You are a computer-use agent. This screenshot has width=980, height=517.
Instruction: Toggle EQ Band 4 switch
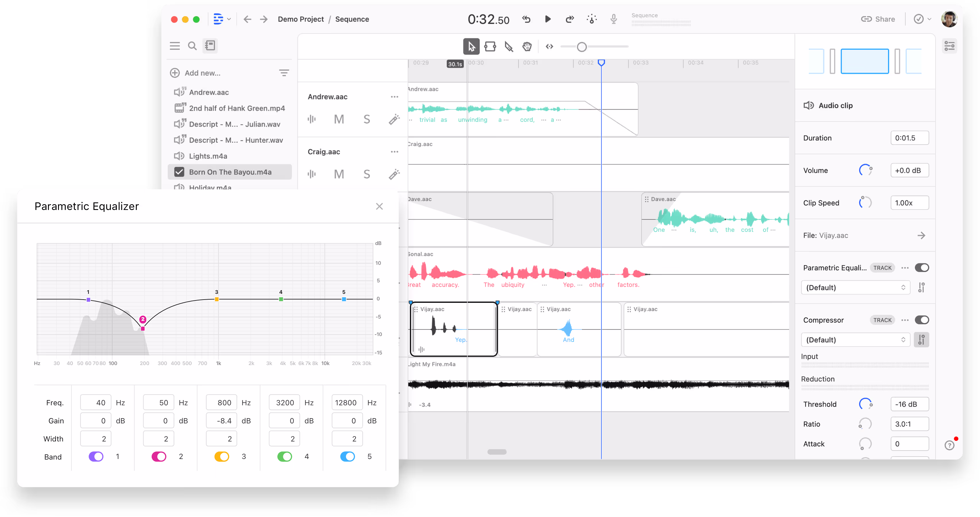point(285,456)
